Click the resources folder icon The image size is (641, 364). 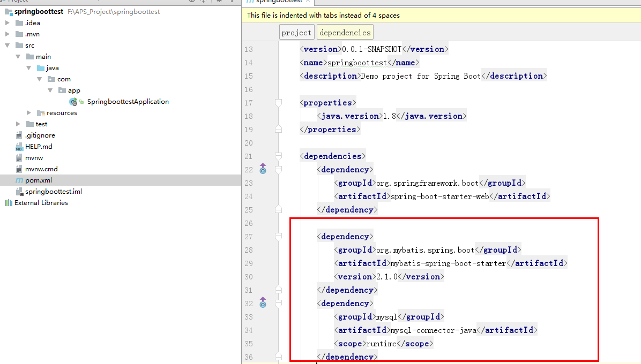[41, 113]
